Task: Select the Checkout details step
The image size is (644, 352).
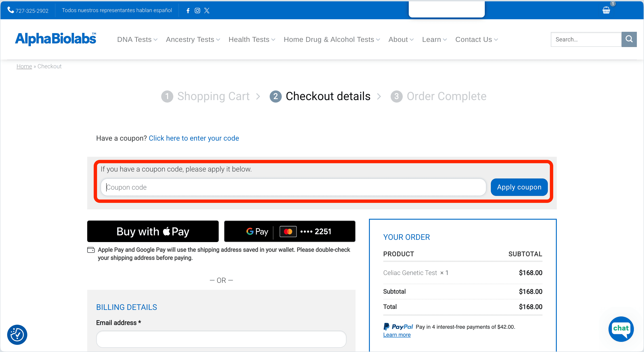Action: tap(320, 96)
